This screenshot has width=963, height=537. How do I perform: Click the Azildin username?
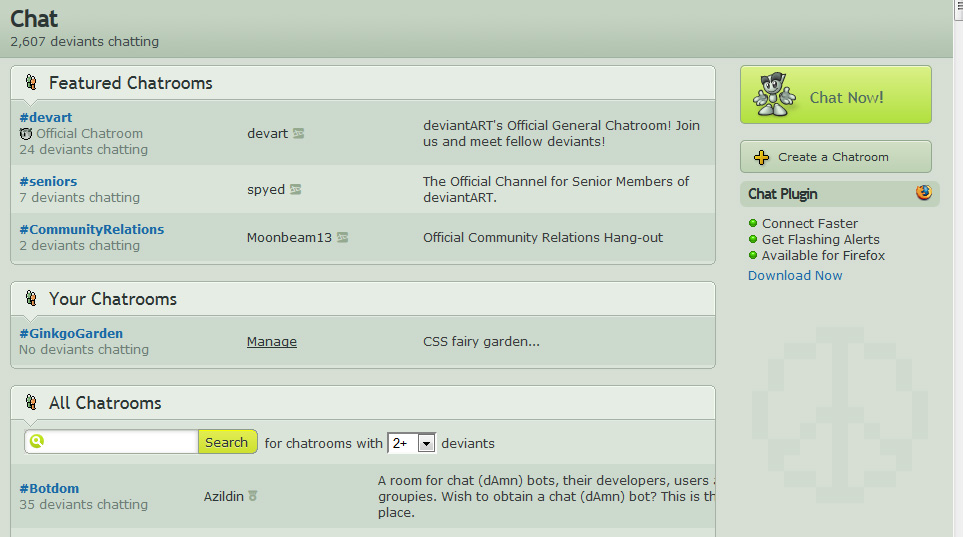pyautogui.click(x=224, y=496)
